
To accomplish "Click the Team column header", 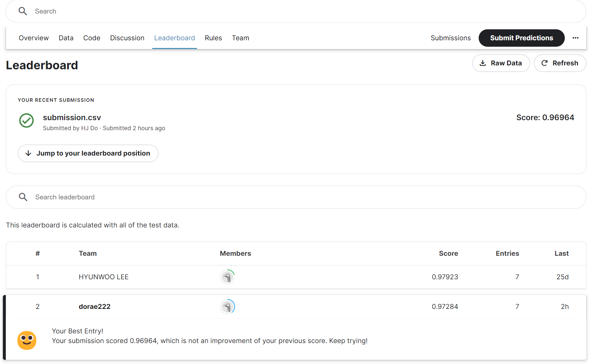I will pos(88,254).
